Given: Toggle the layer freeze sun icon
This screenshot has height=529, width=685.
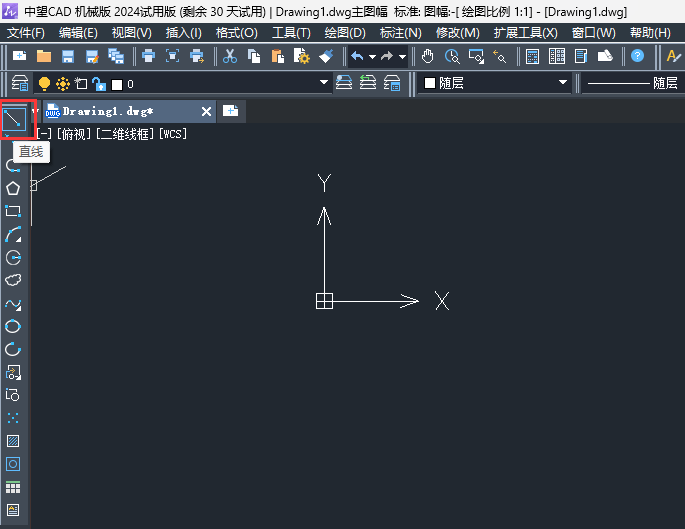Looking at the screenshot, I should 63,83.
